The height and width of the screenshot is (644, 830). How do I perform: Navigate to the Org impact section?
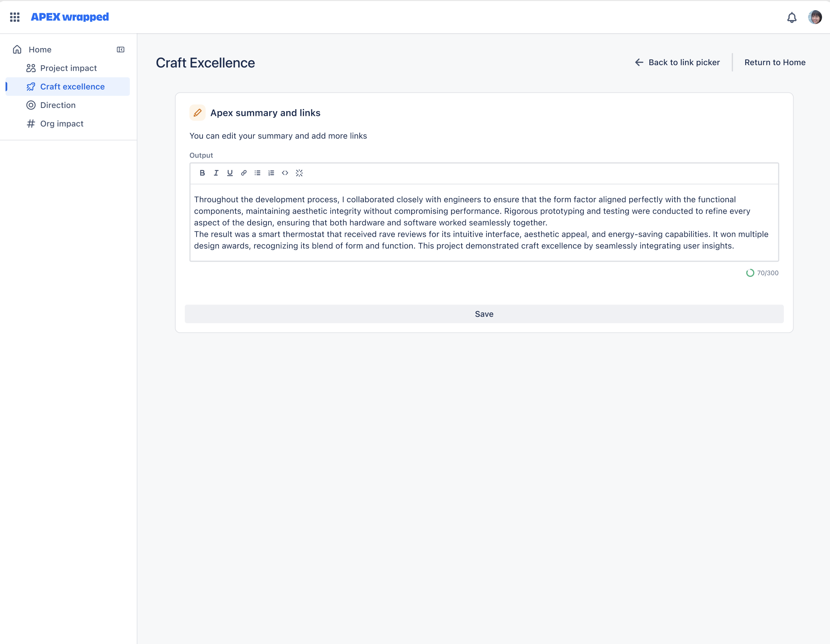pos(62,124)
